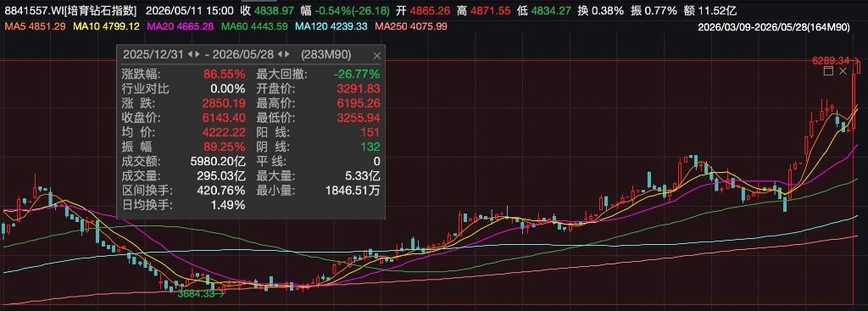This screenshot has height=311, width=868.
Task: Click the MA20 4665.28 indicator label
Action: [181, 26]
